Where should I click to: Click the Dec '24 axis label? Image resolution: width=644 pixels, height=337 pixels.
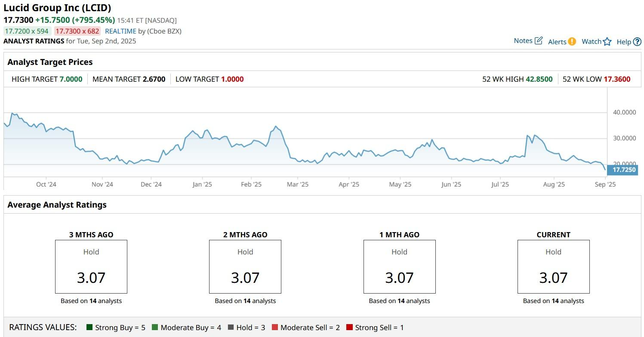[x=151, y=184]
